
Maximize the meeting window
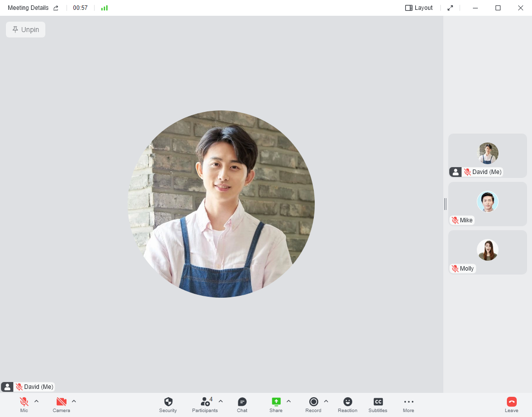click(x=498, y=8)
